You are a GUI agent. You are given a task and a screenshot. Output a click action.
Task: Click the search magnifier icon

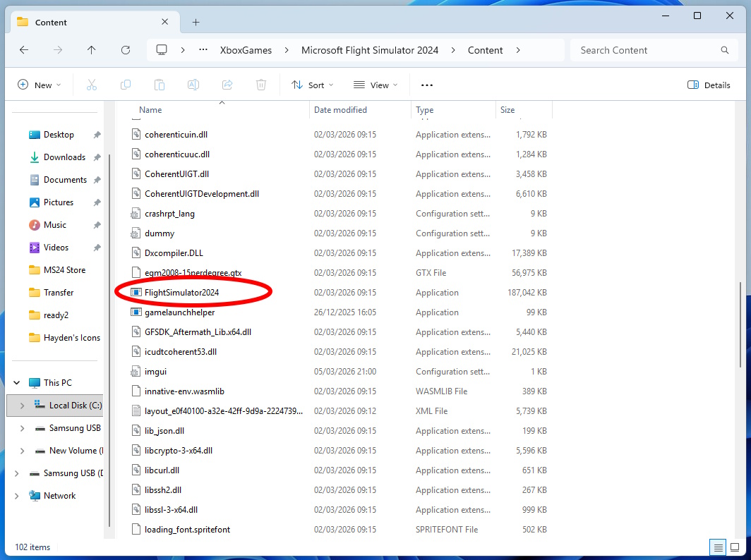click(725, 50)
